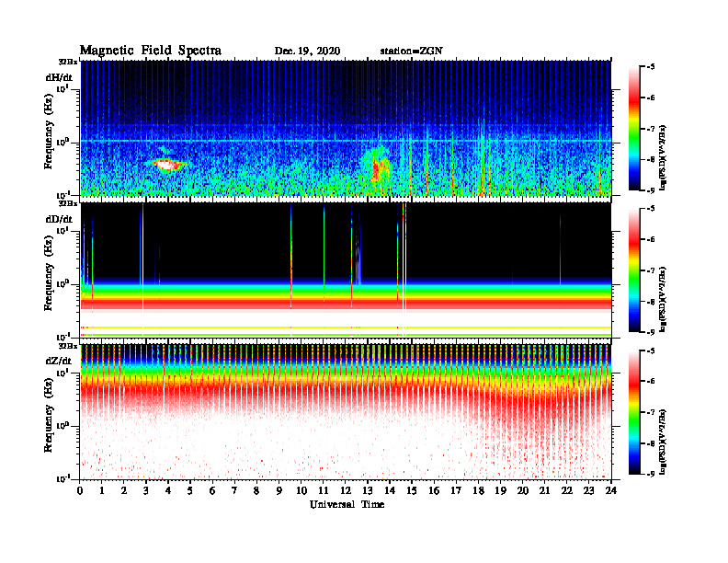Viewport: 728px width, 563px height.
Task: Click the wide white horizontal band in the dD/dt spectrogram
Action: point(346,319)
